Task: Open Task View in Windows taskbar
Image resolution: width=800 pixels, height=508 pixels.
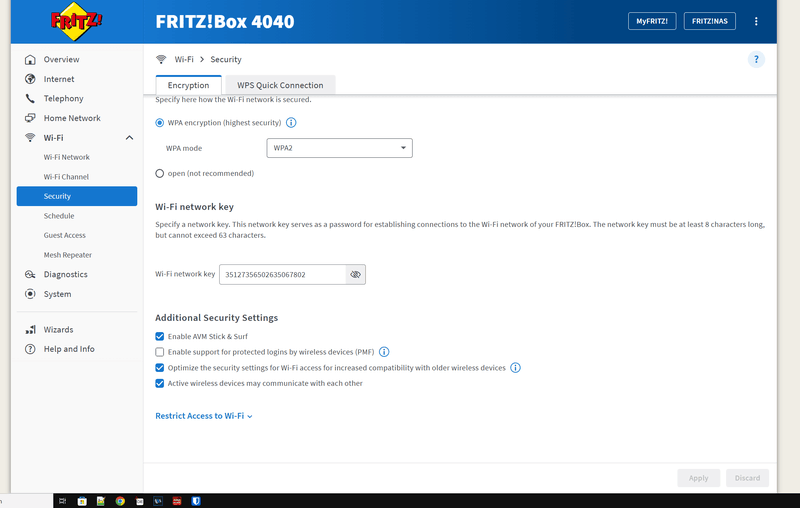Action: (62, 501)
